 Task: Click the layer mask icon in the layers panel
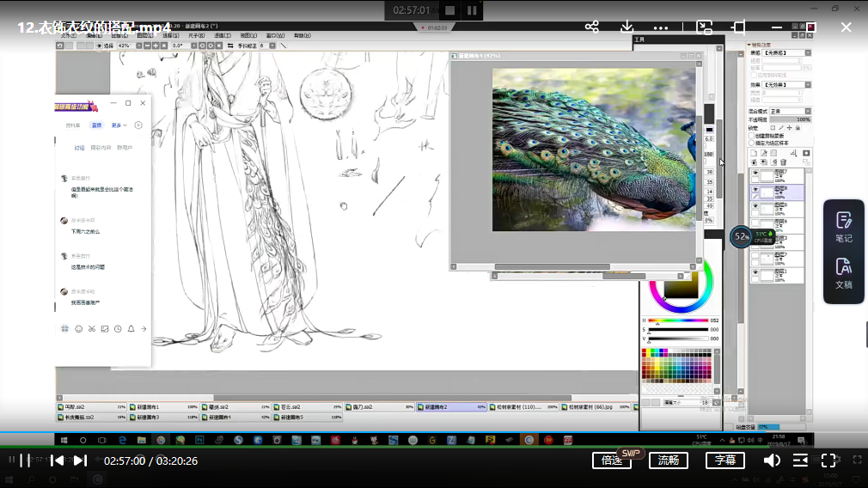pyautogui.click(x=807, y=153)
